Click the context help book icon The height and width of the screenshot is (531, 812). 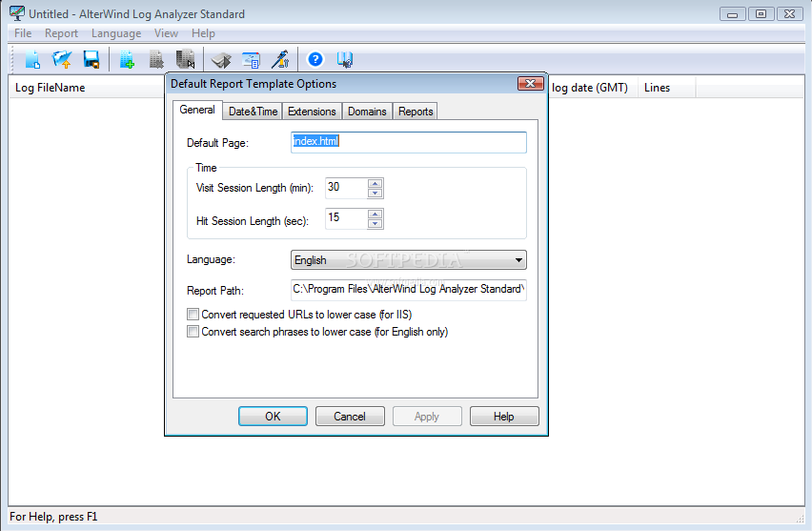pos(345,59)
